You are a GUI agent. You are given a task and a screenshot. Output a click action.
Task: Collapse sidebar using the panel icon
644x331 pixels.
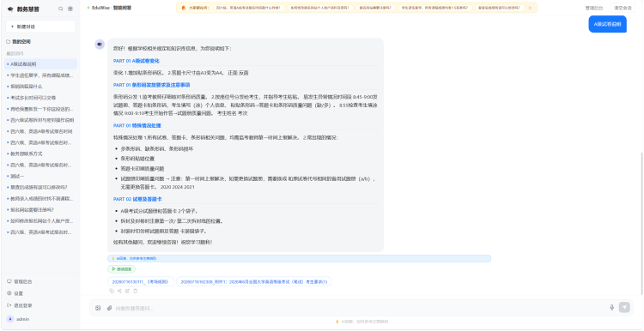pos(70,9)
